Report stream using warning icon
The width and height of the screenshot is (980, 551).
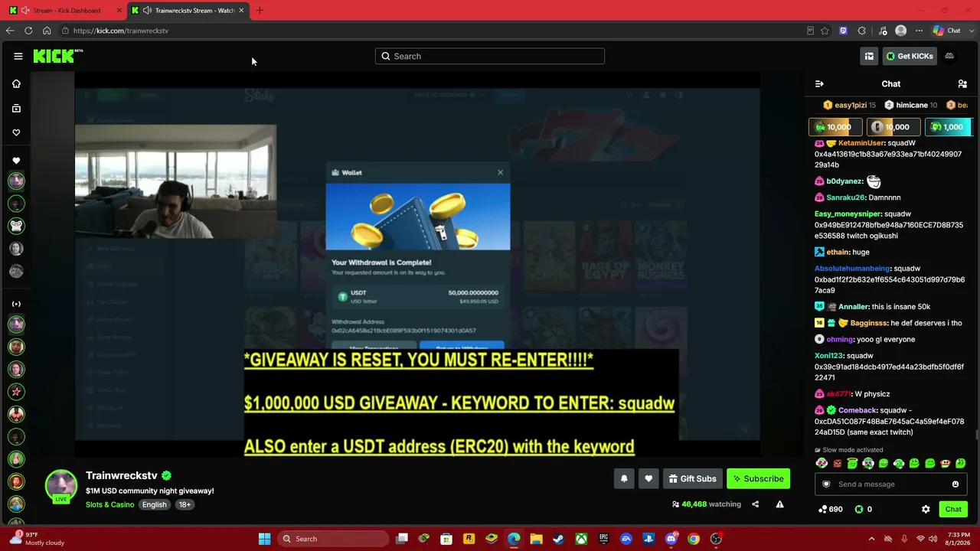pos(779,504)
